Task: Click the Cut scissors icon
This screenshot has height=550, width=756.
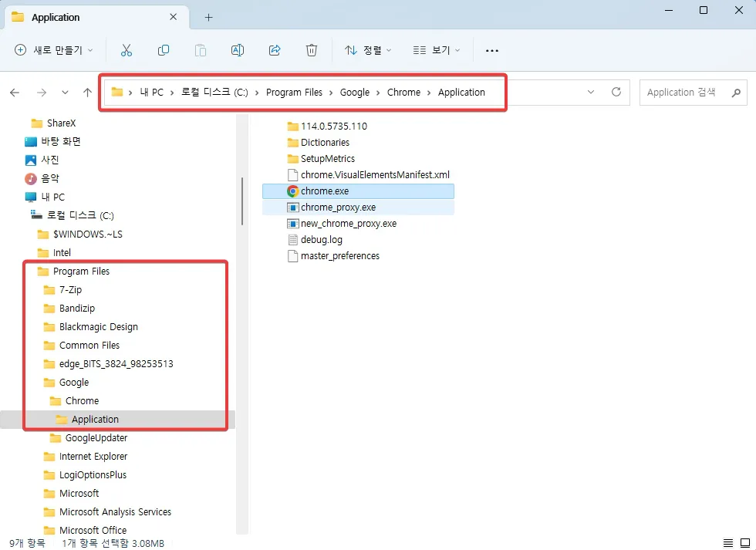Action: 127,50
